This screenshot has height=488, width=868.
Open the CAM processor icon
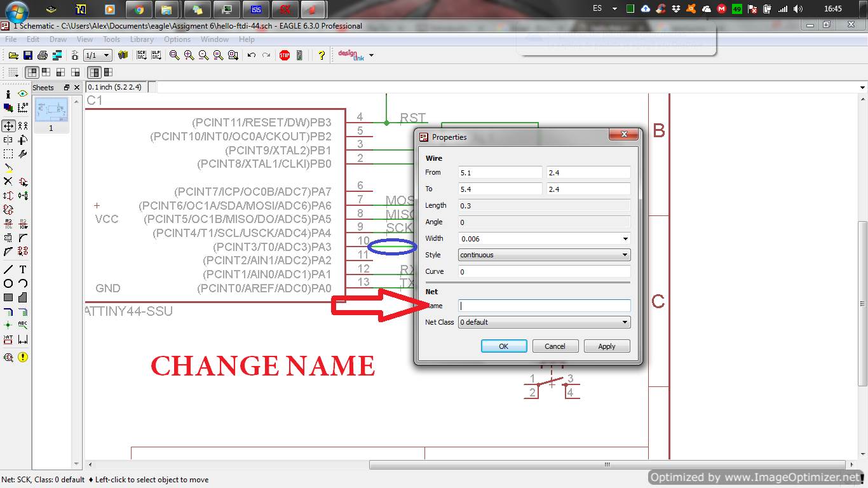point(57,55)
